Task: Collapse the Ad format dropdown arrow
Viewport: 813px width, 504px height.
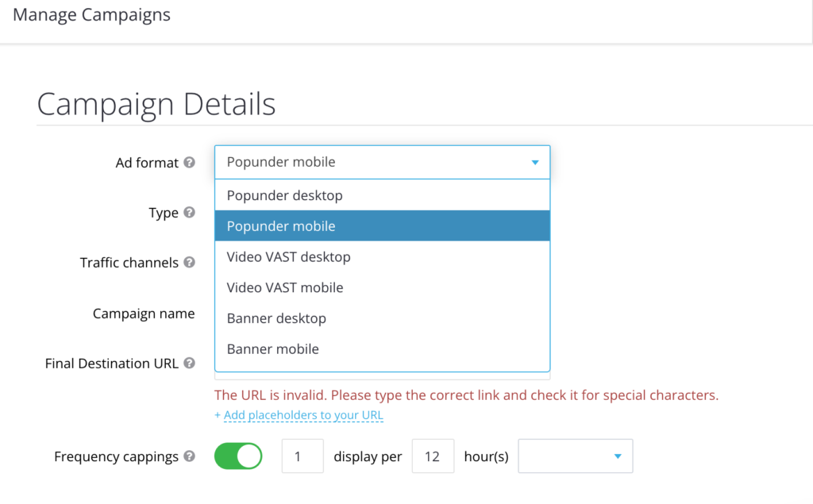Action: [535, 162]
